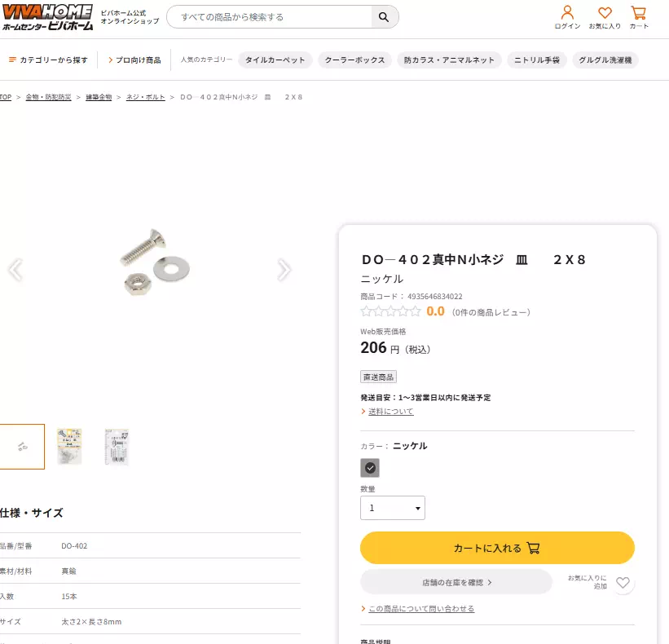
Task: Click the search magnifier icon
Action: 383,15
